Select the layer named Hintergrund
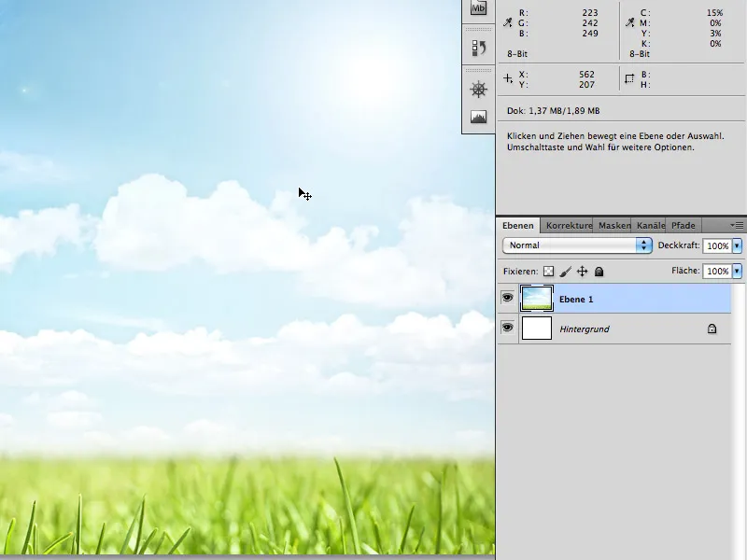This screenshot has height=560, width=747. point(614,329)
